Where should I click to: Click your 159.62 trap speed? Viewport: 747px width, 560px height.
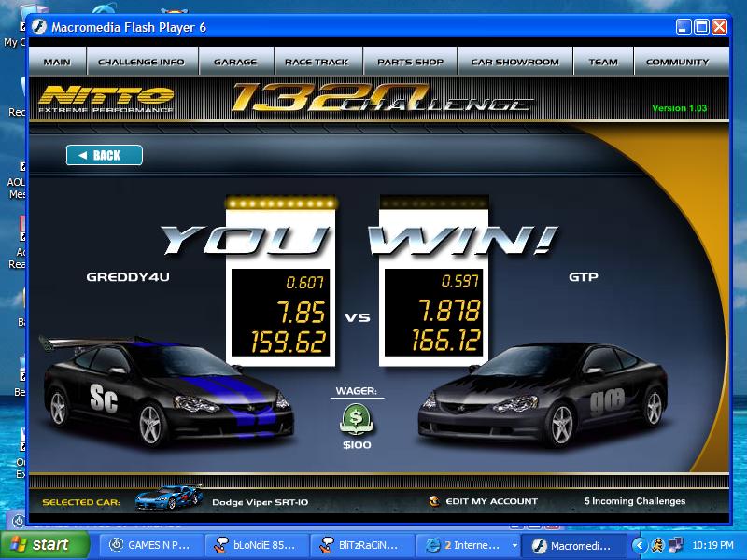289,342
